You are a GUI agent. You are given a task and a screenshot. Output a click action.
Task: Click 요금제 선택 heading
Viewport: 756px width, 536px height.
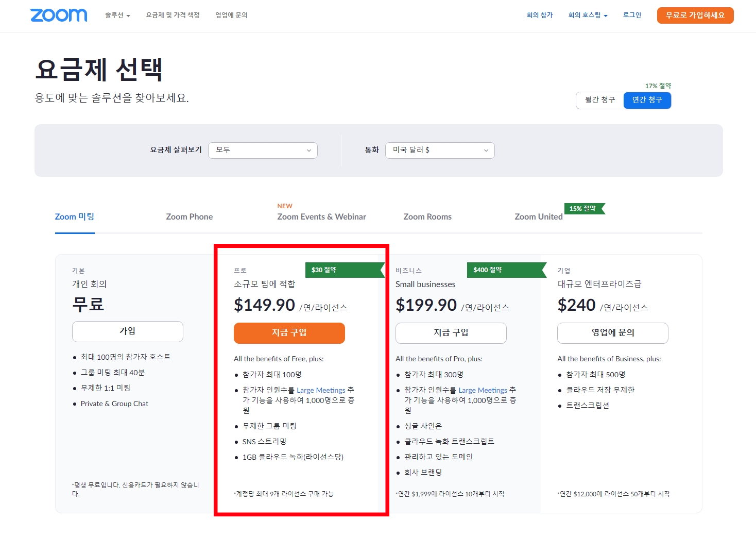click(99, 69)
